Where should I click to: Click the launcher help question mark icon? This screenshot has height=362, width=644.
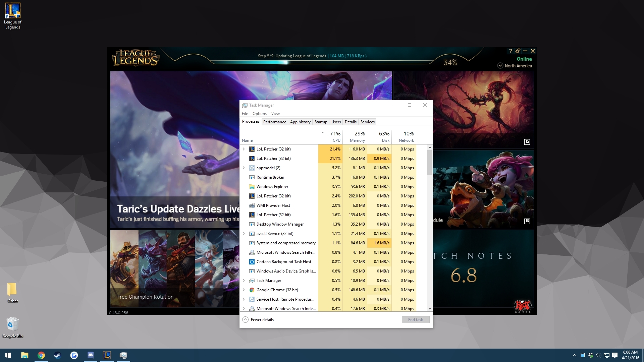pos(511,51)
